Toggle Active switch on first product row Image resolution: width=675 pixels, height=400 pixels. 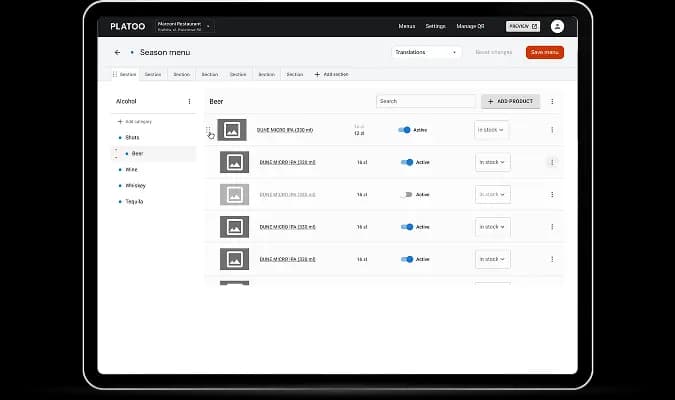point(405,129)
